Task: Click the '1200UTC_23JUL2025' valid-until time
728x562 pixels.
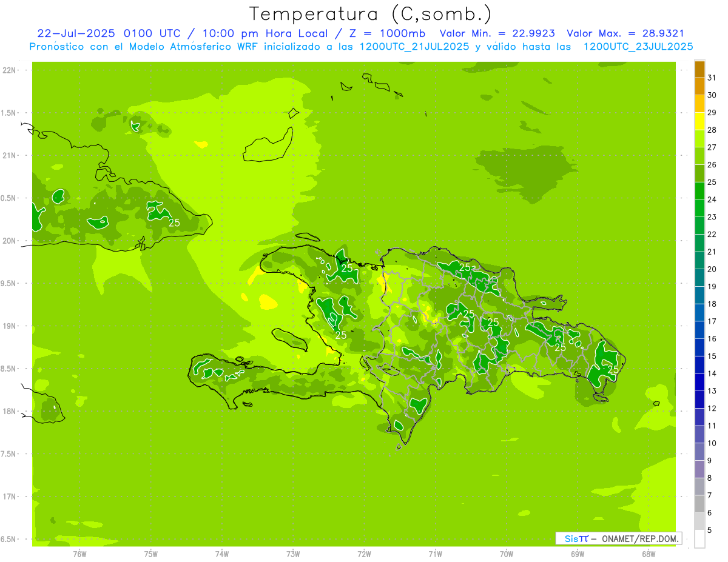Action: [x=638, y=47]
